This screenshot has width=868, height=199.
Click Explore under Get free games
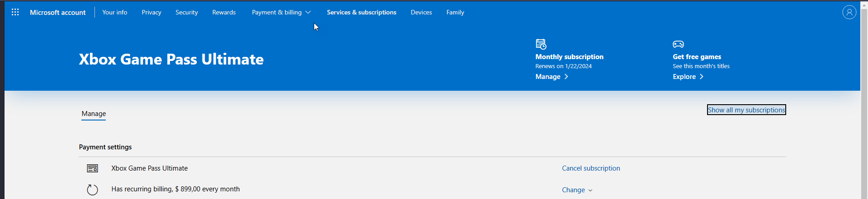(x=688, y=77)
